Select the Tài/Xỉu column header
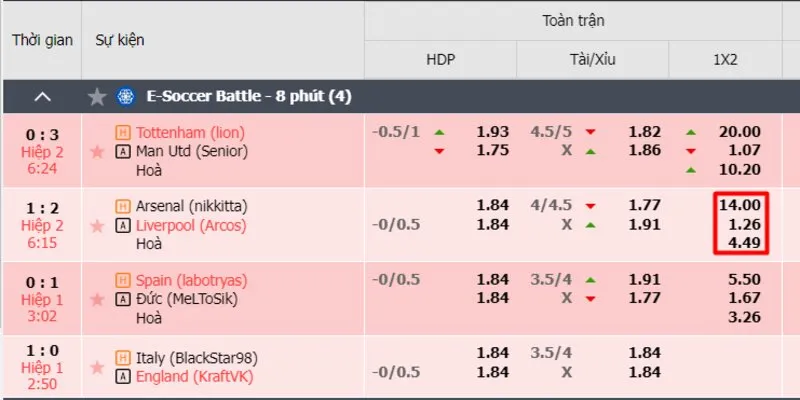 (x=593, y=60)
